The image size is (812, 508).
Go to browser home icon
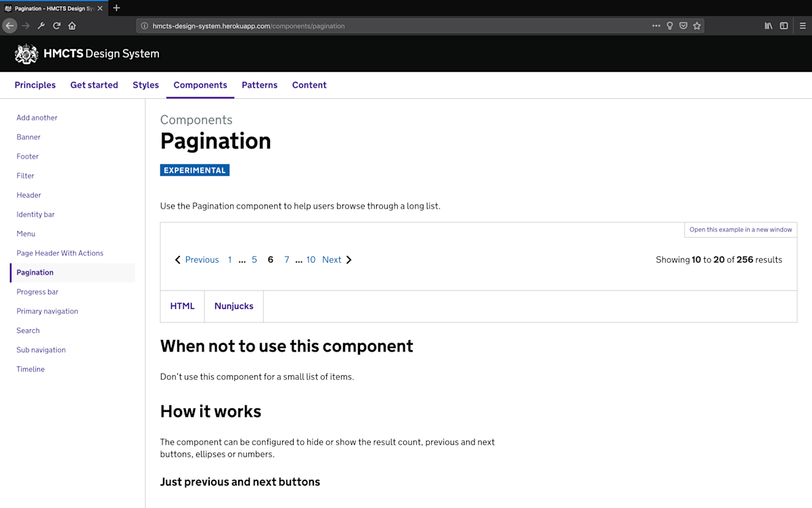pos(72,26)
